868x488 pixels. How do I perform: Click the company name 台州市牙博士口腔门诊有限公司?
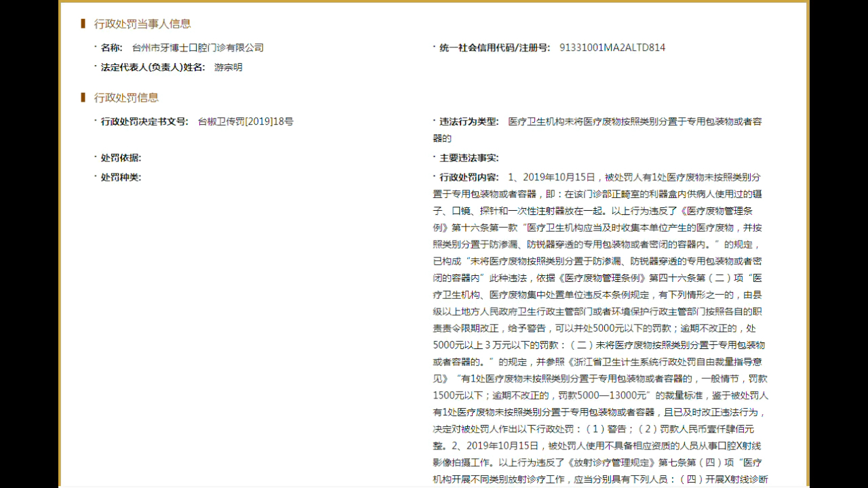(x=198, y=47)
